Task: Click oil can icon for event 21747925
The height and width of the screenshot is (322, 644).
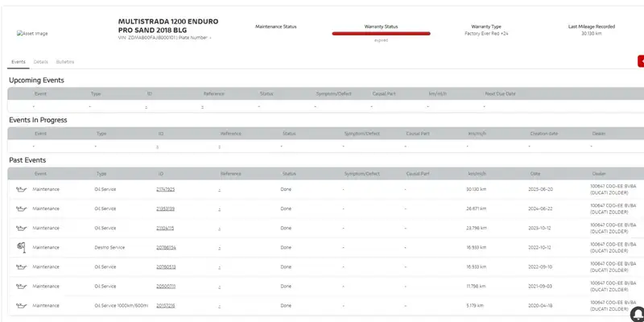Action: click(21, 189)
